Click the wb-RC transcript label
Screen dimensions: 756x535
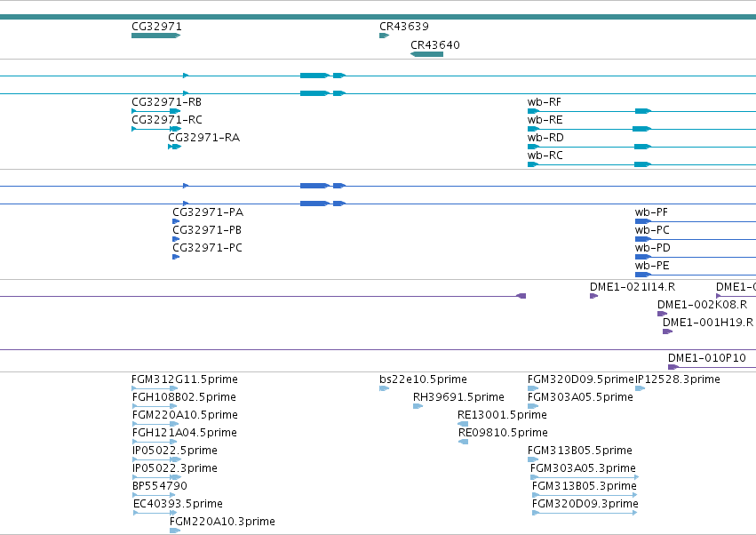545,156
